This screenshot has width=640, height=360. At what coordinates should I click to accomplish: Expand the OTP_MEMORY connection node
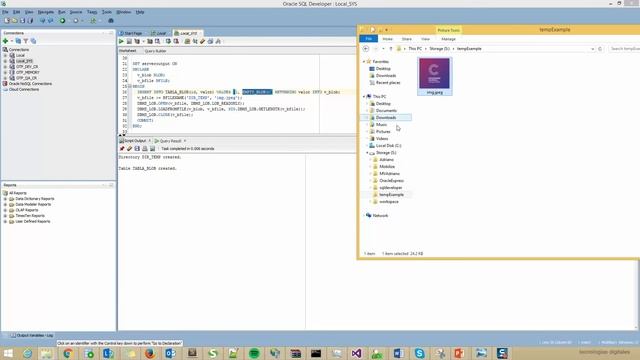(5, 72)
